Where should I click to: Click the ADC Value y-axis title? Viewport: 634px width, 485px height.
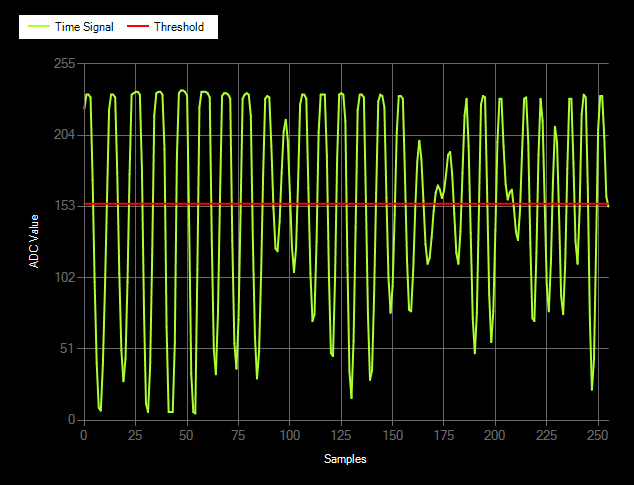click(34, 241)
